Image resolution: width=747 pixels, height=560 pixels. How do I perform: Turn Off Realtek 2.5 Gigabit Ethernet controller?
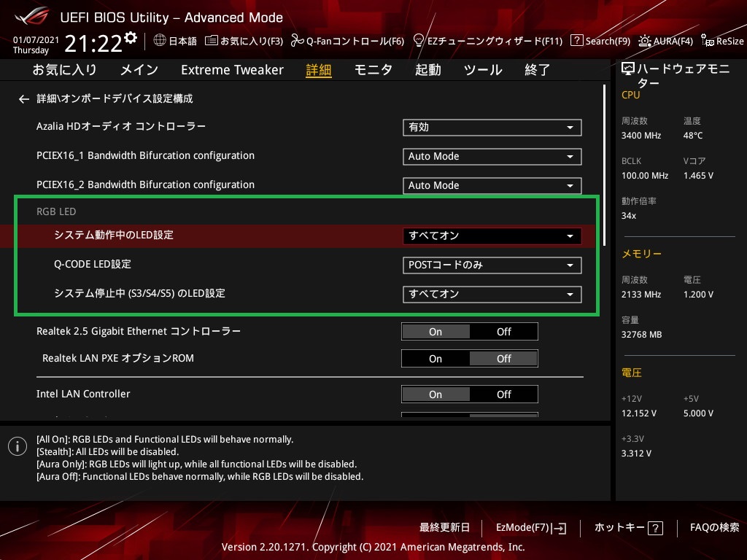point(504,332)
